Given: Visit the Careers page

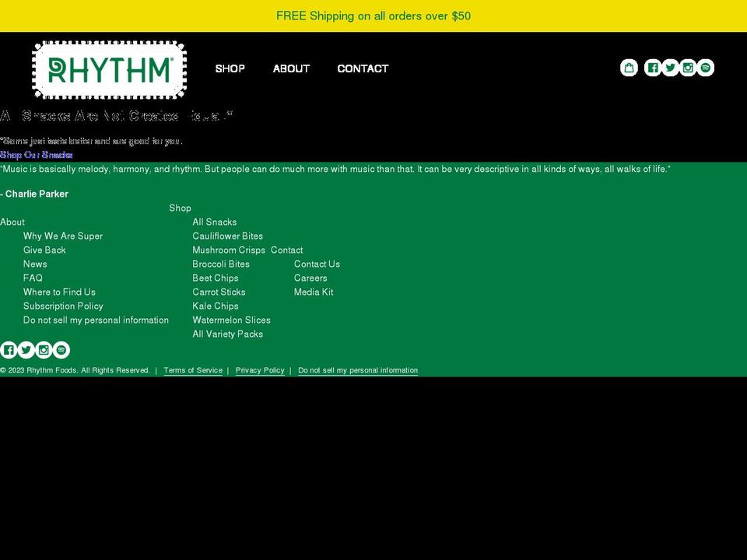Looking at the screenshot, I should point(310,278).
